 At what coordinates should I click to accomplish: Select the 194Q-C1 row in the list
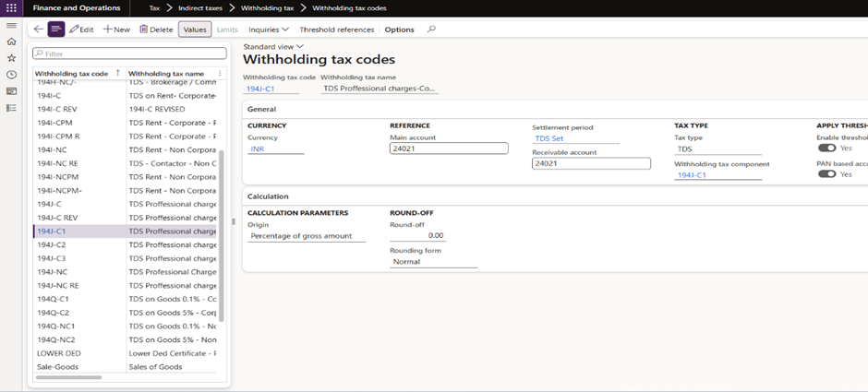coord(53,299)
